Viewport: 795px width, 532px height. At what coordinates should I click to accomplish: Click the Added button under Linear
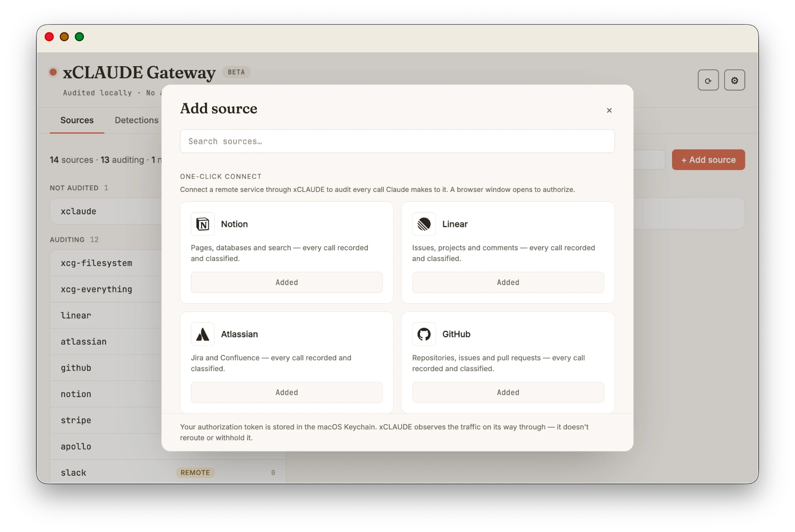point(508,282)
